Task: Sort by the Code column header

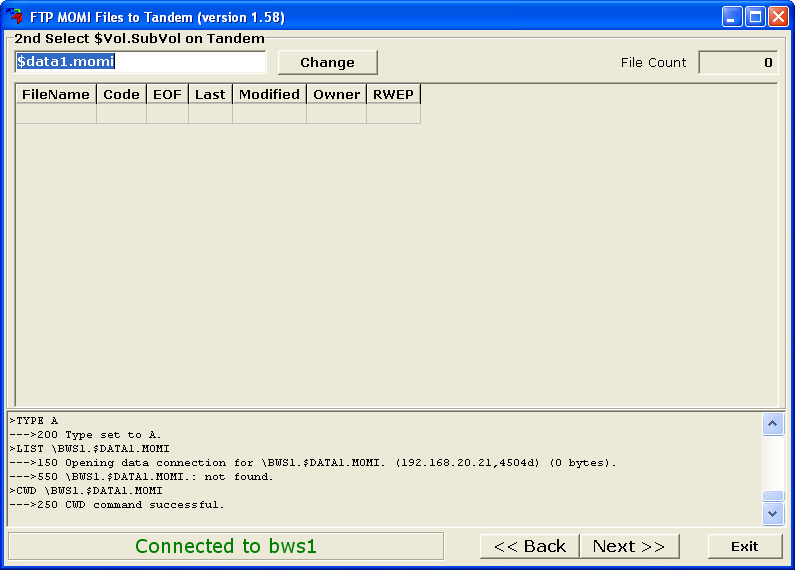Action: pos(121,94)
